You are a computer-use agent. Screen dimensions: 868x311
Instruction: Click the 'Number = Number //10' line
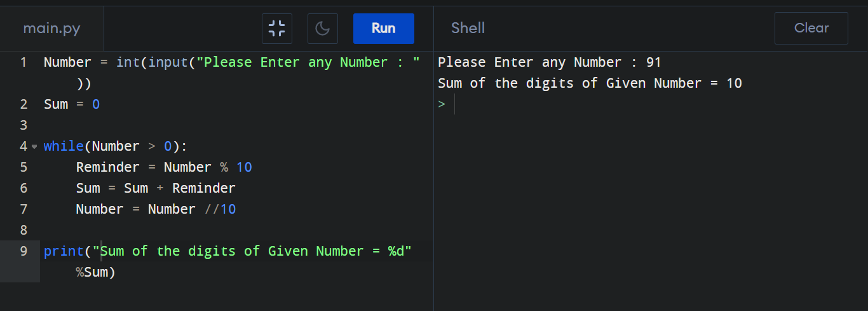[x=156, y=209]
